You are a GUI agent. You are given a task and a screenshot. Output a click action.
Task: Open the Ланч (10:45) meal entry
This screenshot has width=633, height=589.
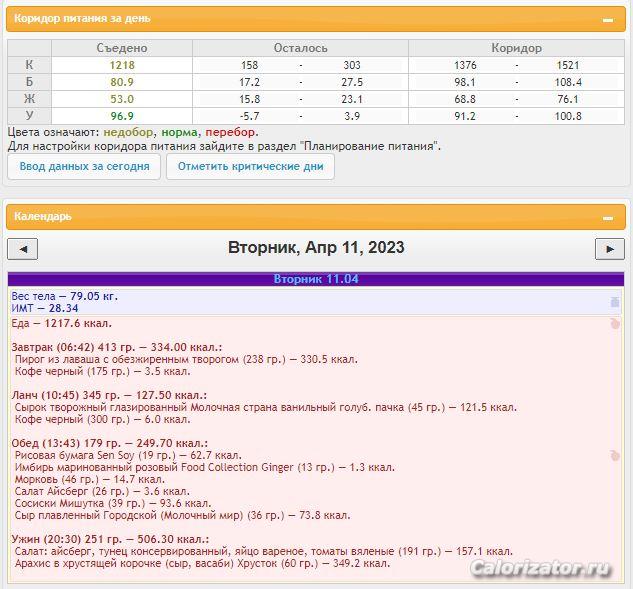[109, 395]
